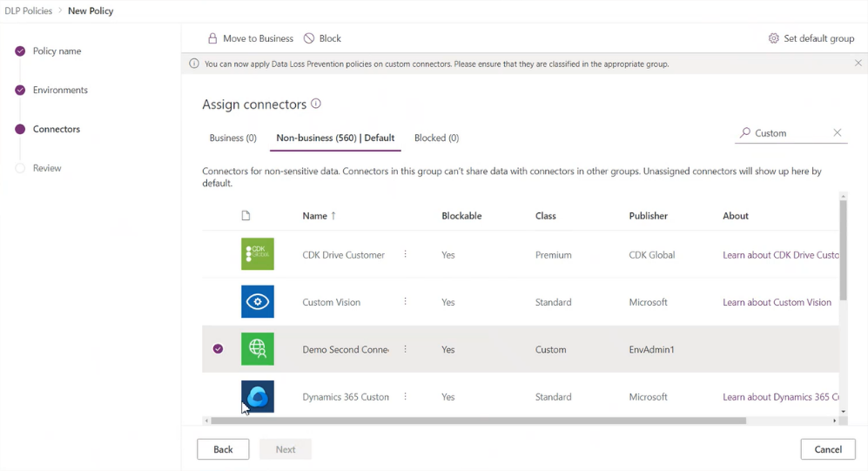
Task: Click the Dynamics 365 Customer name
Action: point(346,397)
